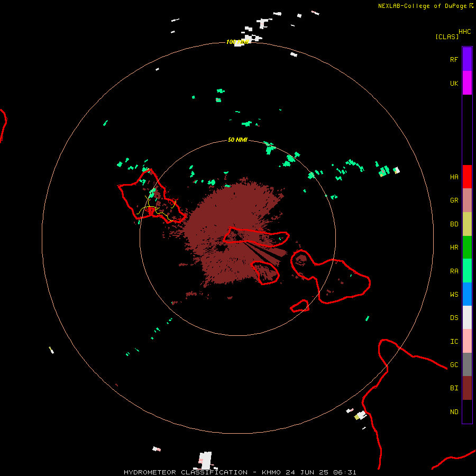Click the NEXLAB-College of DuPage credit
This screenshot has width=476, height=476.
(422, 6)
